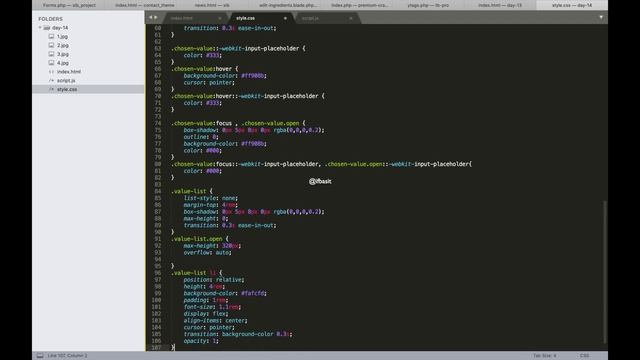
Task: Click the 'display: flex;' line
Action: [206, 313]
